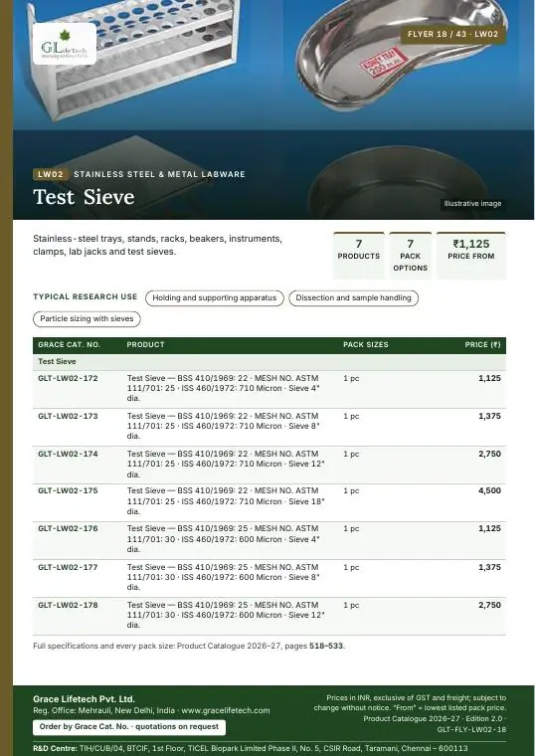535x756 pixels.
Task: Select 'Particle sizing with sieves' chip
Action: pyautogui.click(x=87, y=318)
